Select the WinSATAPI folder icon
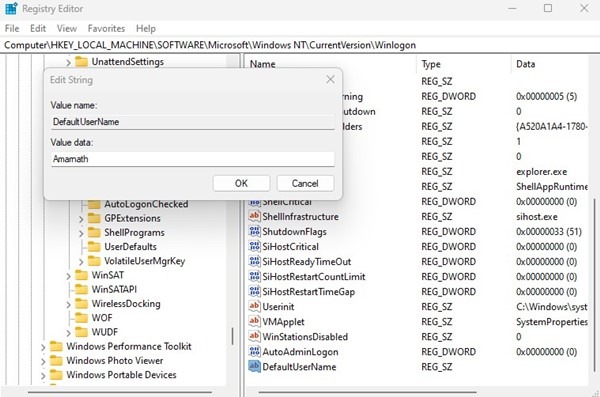This screenshot has height=397, width=600. point(81,289)
